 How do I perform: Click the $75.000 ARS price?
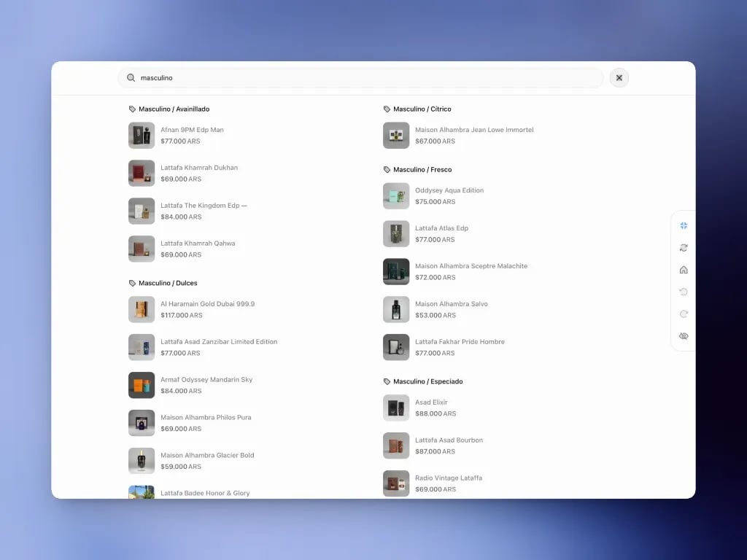coord(435,201)
